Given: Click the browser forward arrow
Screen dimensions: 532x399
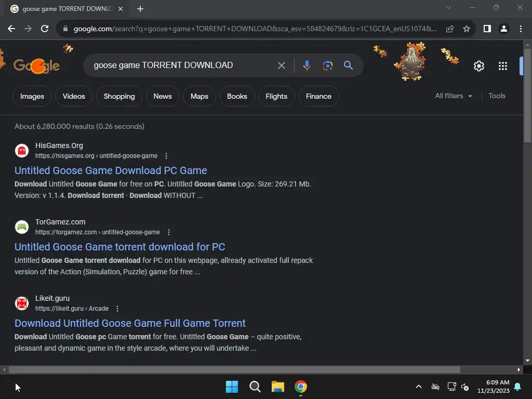Looking at the screenshot, I should pos(28,29).
